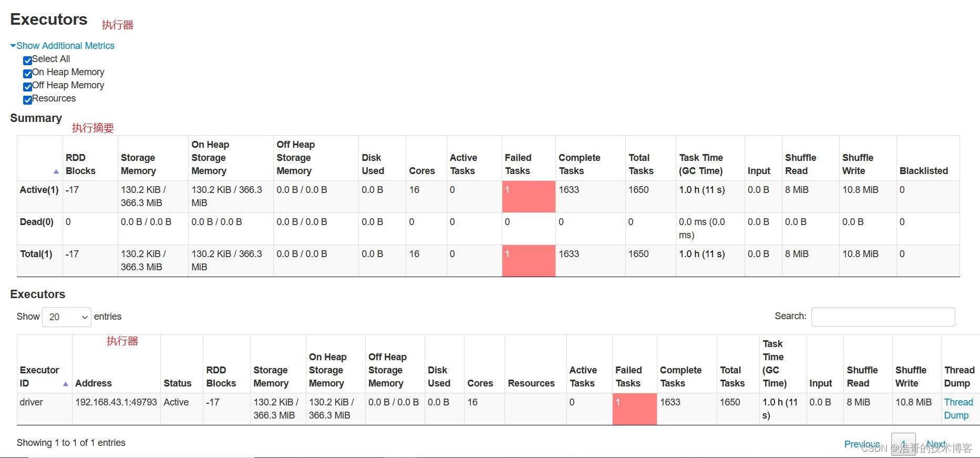The width and height of the screenshot is (980, 458).
Task: Select the Dead(0) row label
Action: click(x=37, y=222)
